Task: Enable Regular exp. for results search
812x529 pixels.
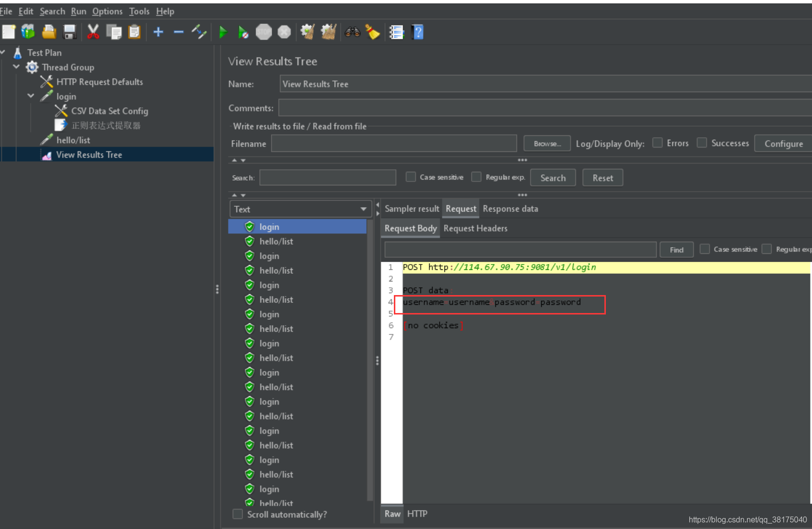Action: 476,177
